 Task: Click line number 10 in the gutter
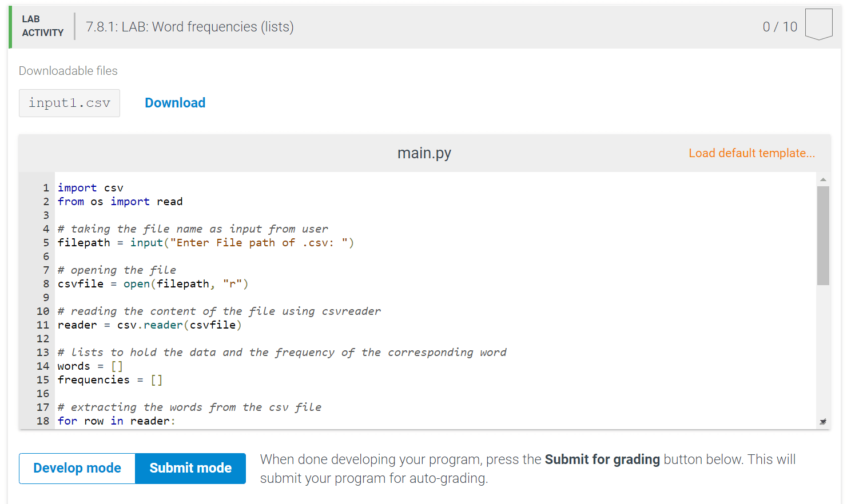click(43, 311)
